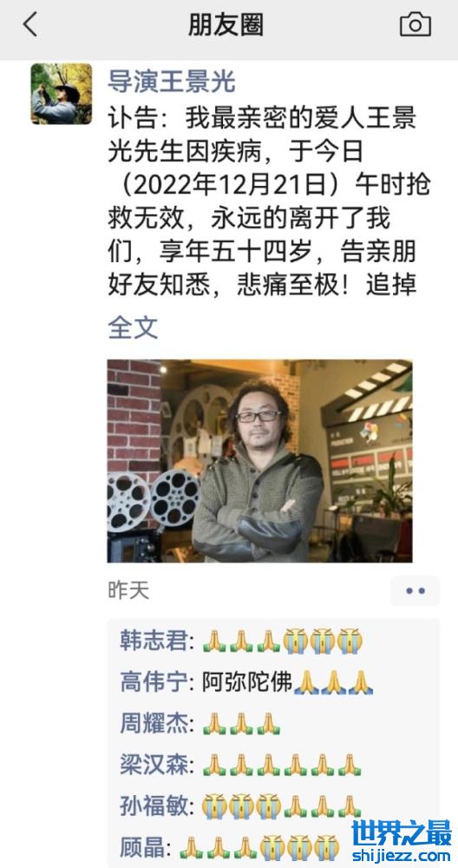Open the 导演王景光 profile name
458x868 pixels.
point(172,82)
